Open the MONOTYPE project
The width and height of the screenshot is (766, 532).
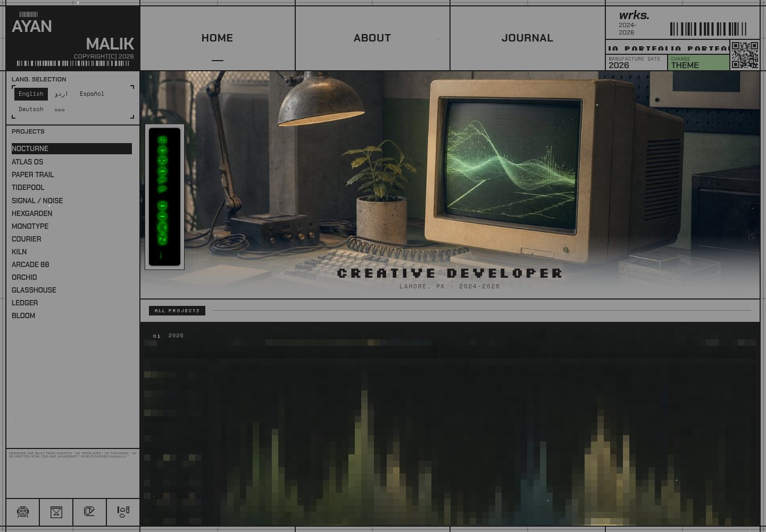click(x=30, y=226)
